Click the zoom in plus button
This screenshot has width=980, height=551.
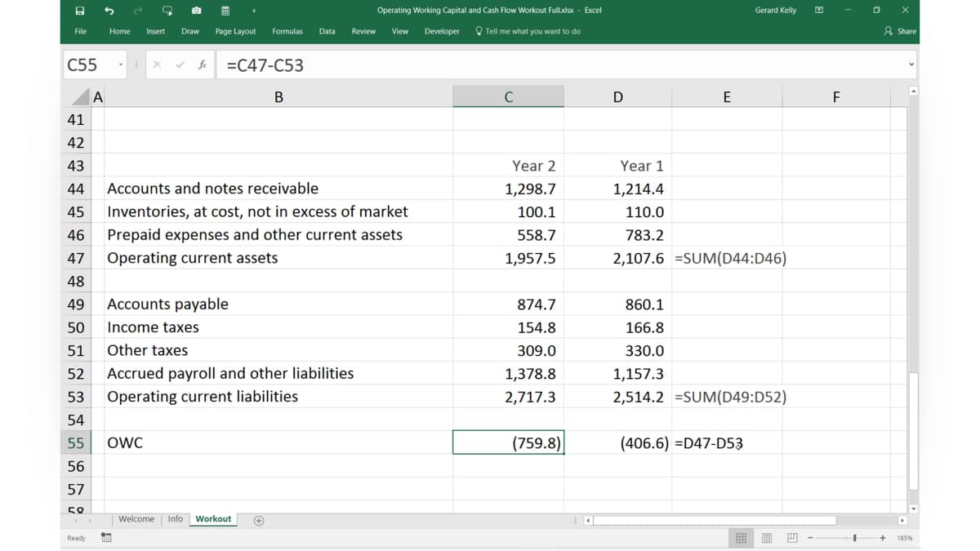click(x=883, y=538)
